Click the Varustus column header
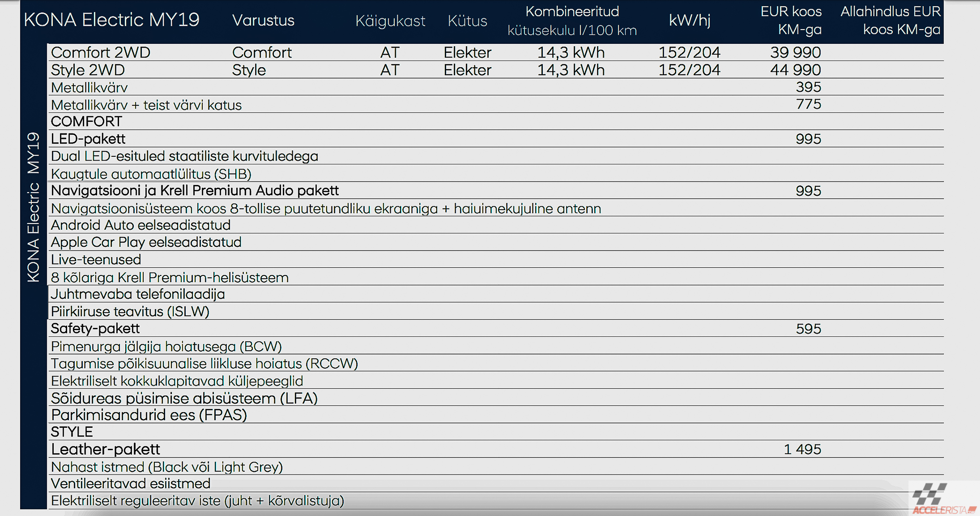Screen dimensions: 980x516 pos(263,20)
